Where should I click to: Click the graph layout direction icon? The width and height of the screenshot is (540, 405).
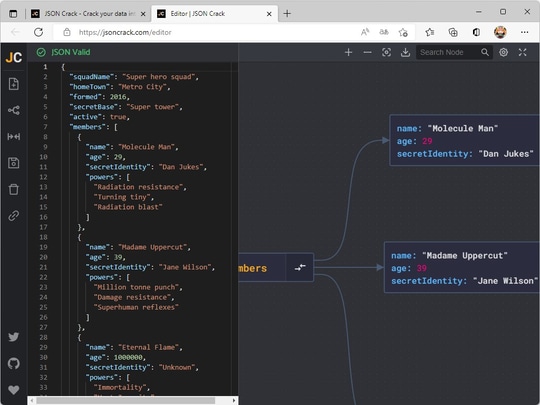pos(14,110)
